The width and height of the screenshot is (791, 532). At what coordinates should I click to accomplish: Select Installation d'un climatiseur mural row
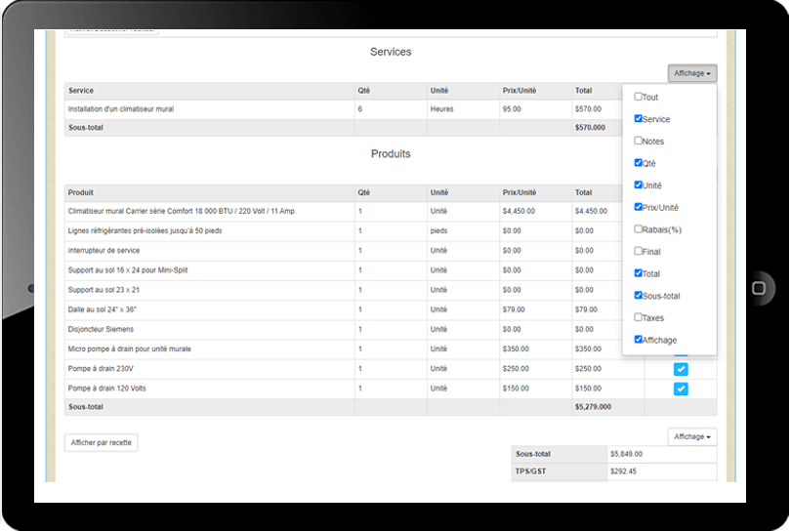(x=391, y=109)
